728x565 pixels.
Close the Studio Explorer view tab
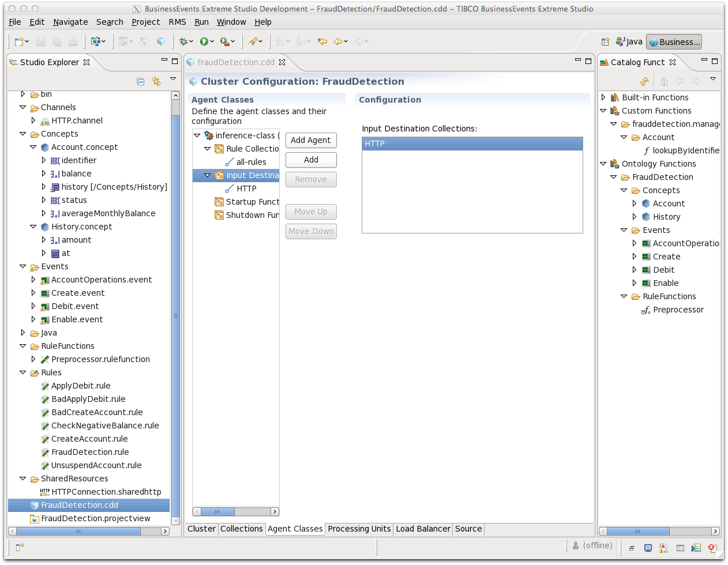[x=87, y=62]
